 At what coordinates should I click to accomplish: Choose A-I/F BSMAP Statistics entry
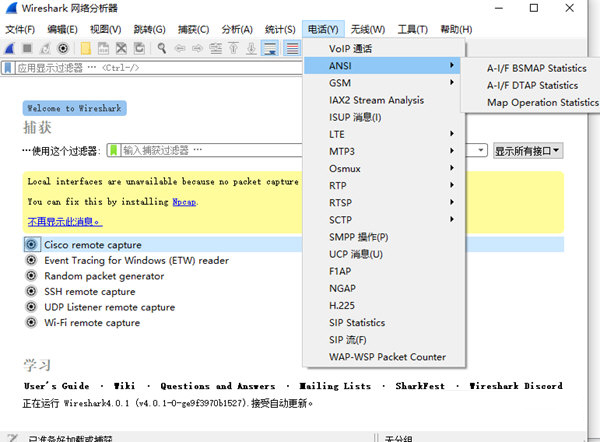tap(536, 68)
